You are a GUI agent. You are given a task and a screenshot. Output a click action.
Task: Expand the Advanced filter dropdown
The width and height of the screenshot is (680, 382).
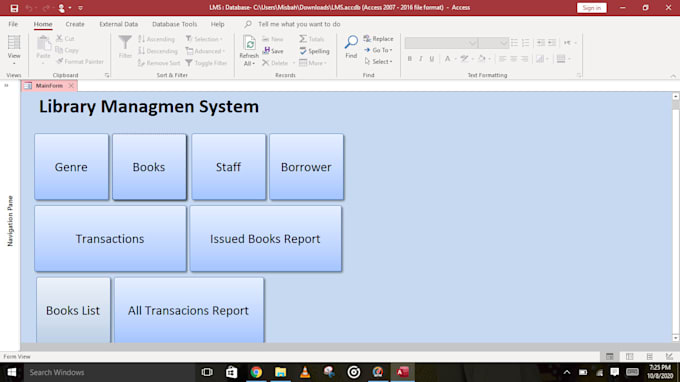(x=206, y=51)
